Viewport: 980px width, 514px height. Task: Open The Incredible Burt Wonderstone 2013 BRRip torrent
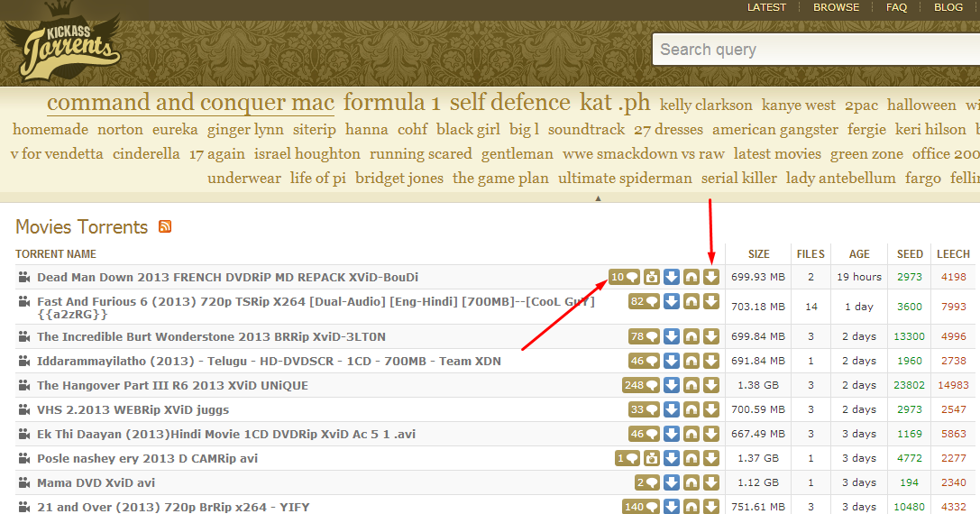[x=211, y=336]
